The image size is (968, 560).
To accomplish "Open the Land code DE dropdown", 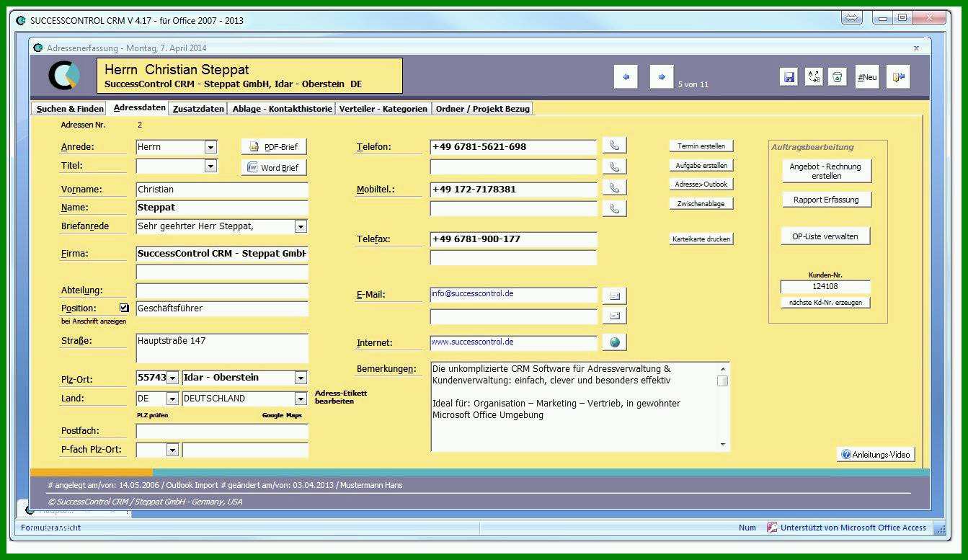I will [173, 399].
